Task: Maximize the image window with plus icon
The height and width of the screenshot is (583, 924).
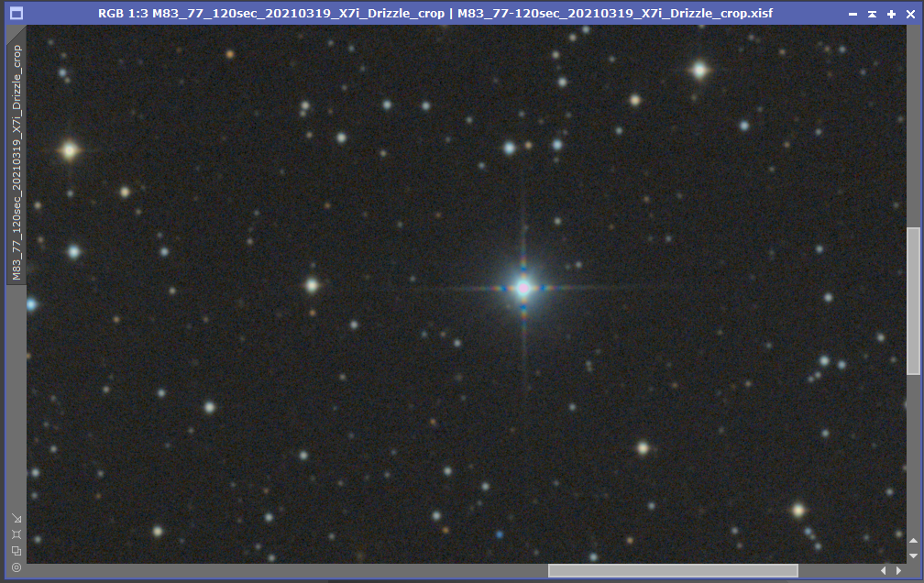Action: (x=892, y=14)
